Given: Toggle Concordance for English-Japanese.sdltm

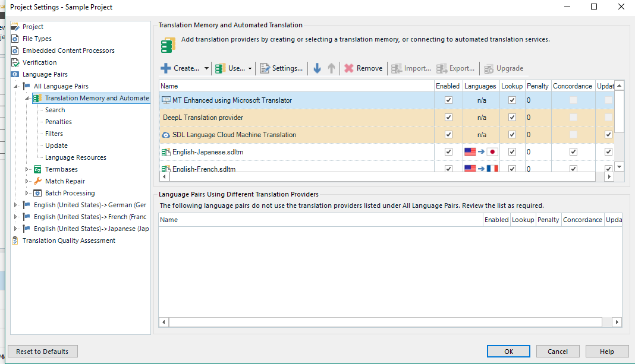Looking at the screenshot, I should coord(573,151).
